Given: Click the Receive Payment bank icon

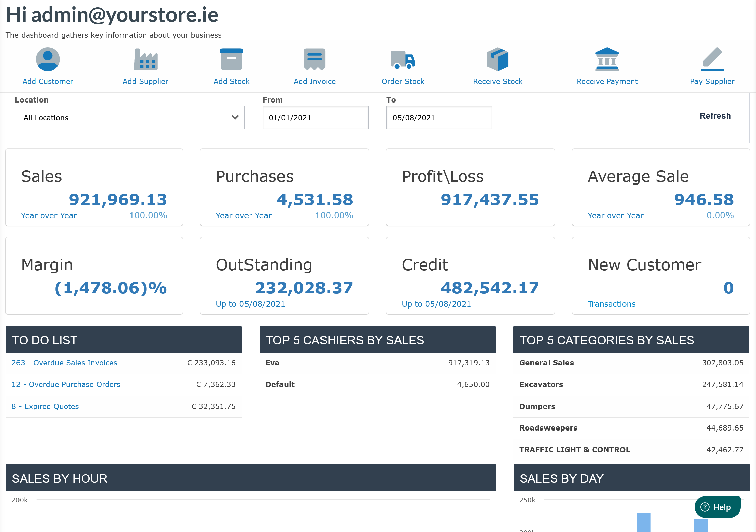Looking at the screenshot, I should point(607,59).
